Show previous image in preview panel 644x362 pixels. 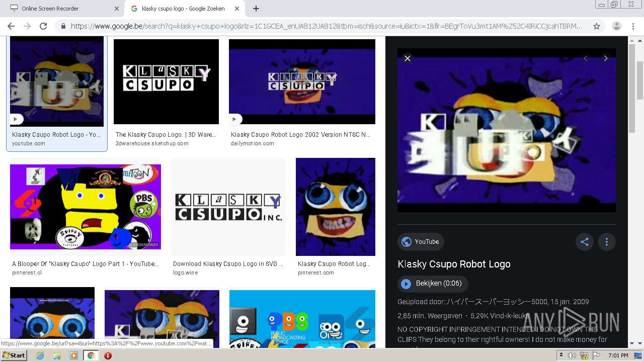pos(586,58)
